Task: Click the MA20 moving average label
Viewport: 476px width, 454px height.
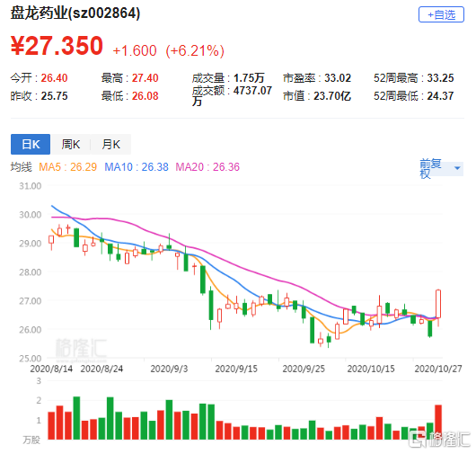Action: tap(207, 167)
